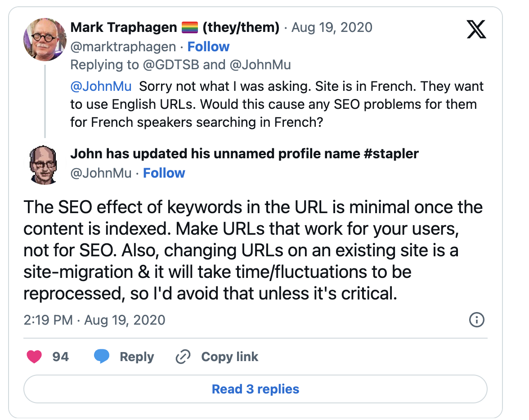Click the Copy link text
Viewport: 529px width, 420px height.
(229, 357)
